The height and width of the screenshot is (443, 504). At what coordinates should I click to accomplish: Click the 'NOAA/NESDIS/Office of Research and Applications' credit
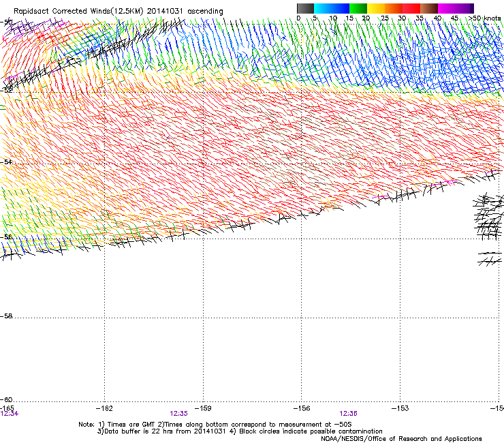401,439
